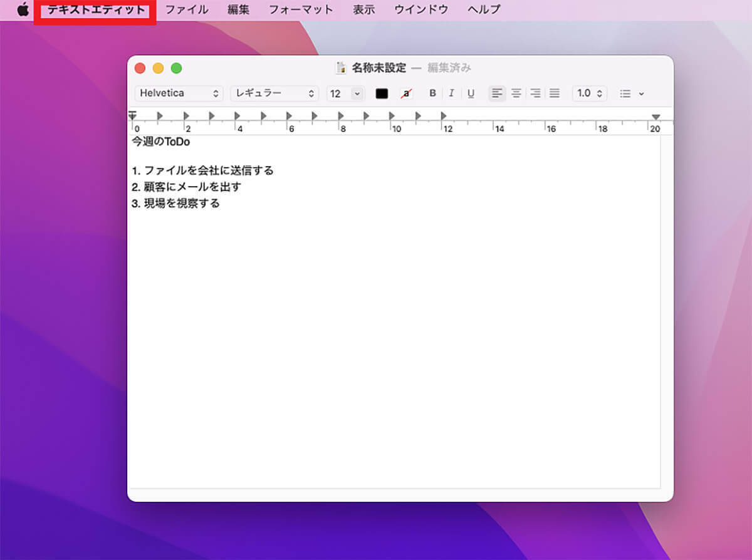Open the フォーマット menu
752x560 pixels.
(301, 9)
